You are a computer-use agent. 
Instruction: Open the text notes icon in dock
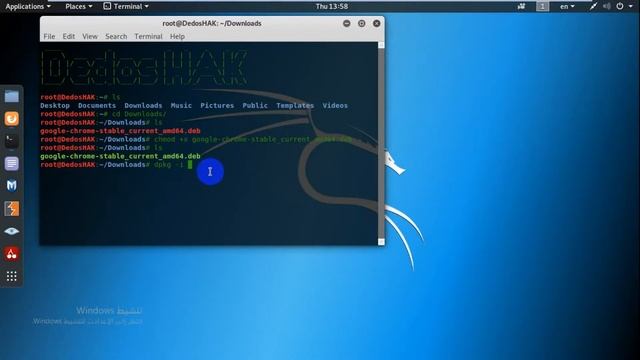pos(11,164)
